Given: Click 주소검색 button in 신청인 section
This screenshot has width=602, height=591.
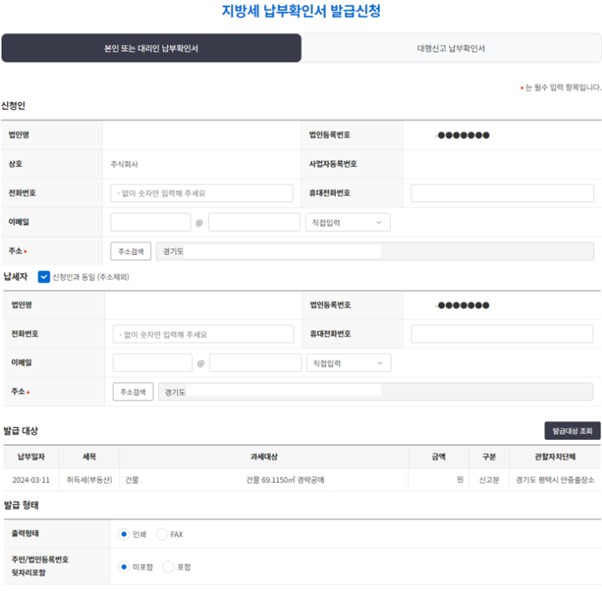Looking at the screenshot, I should click(x=130, y=251).
